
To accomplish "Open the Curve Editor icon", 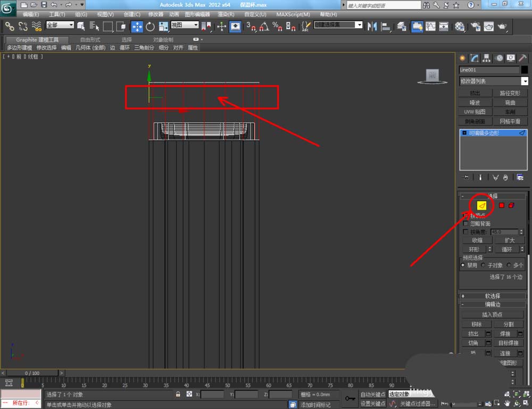I will [x=430, y=27].
